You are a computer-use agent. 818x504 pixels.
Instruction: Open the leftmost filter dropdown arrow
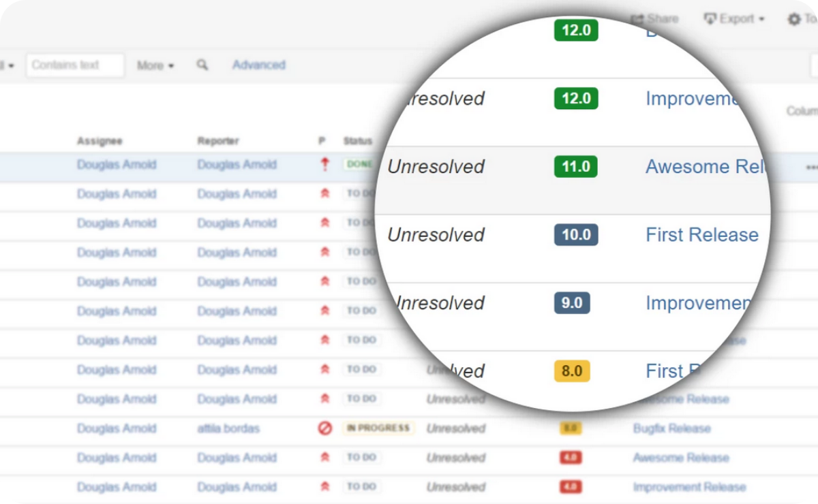coord(10,65)
